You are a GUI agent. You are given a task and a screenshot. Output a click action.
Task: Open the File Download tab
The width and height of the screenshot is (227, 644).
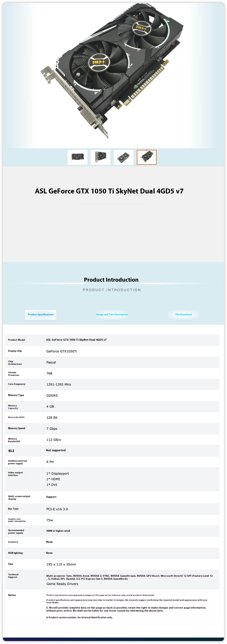[183, 314]
